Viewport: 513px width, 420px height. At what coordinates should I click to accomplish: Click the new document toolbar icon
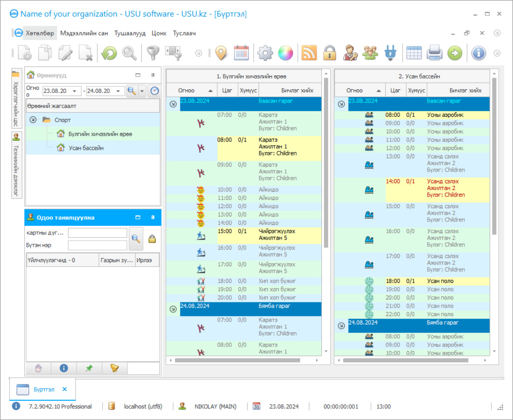pos(25,53)
